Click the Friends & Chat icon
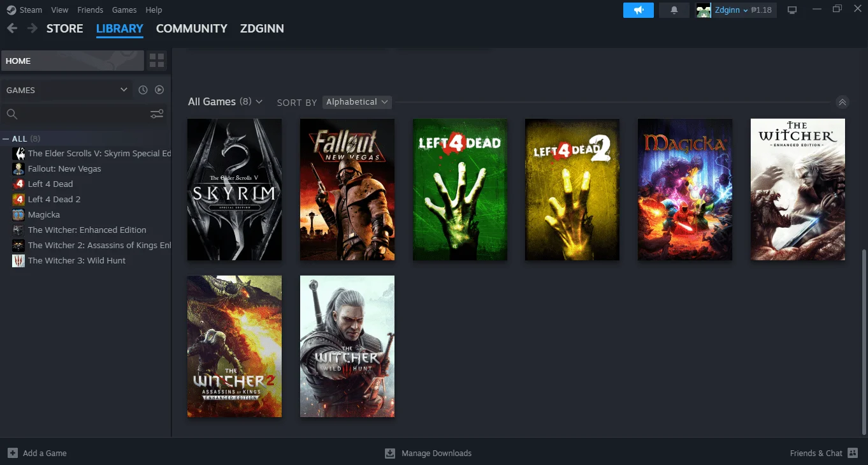This screenshot has width=868, height=465. 853,453
